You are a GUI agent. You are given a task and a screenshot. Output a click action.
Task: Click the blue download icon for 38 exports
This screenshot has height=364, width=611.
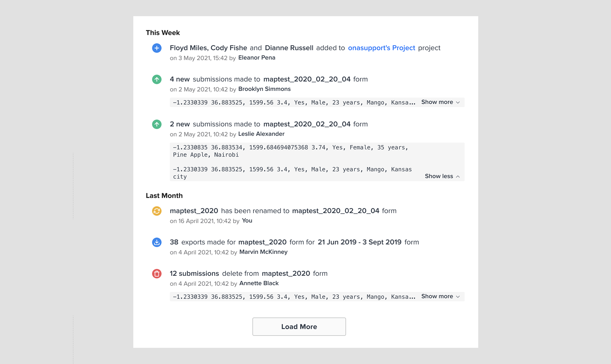pyautogui.click(x=157, y=242)
